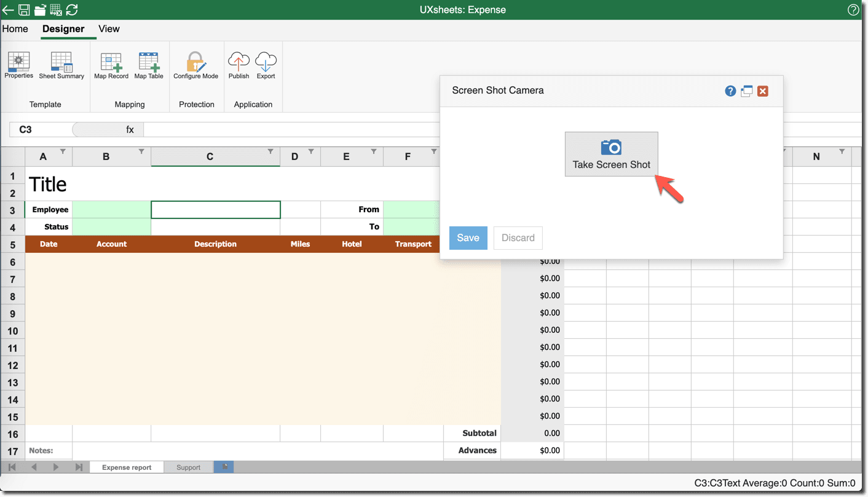Image resolution: width=868 pixels, height=497 pixels.
Task: Click into the formula bar input
Action: (x=502, y=130)
